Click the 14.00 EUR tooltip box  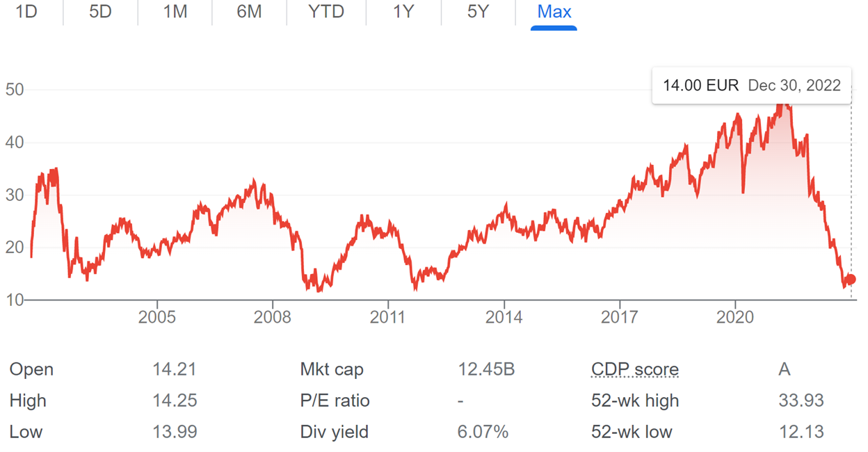coord(751,85)
